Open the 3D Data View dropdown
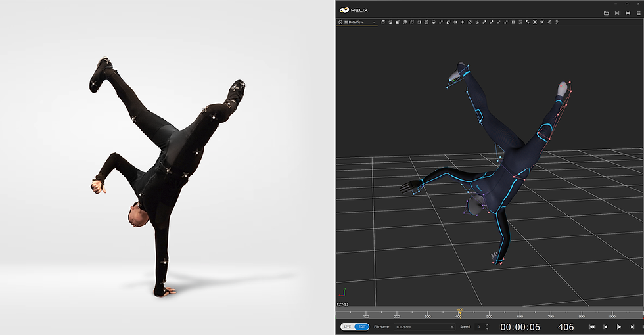Image resolution: width=644 pixels, height=335 pixels. [357, 22]
